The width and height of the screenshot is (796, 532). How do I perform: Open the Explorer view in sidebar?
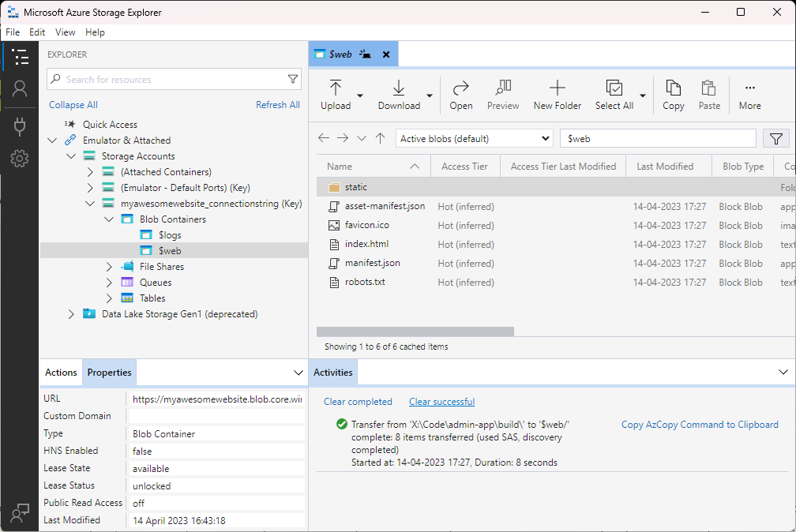point(20,56)
